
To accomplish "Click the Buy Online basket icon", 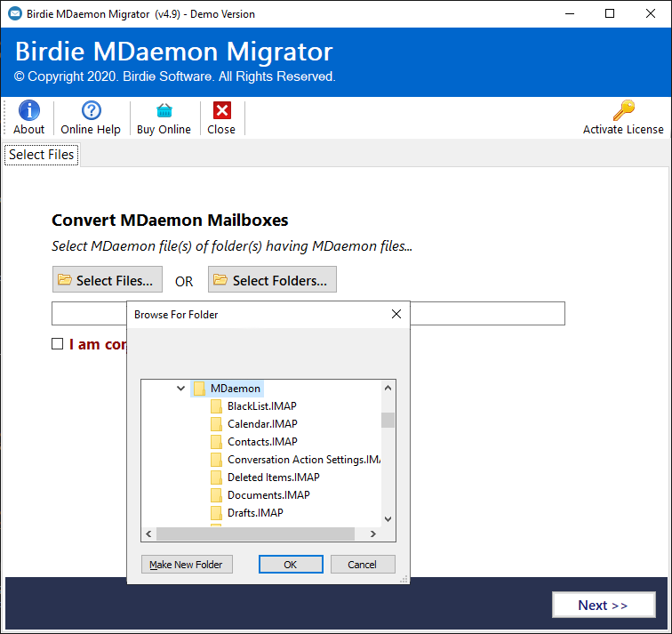I will pos(164,110).
